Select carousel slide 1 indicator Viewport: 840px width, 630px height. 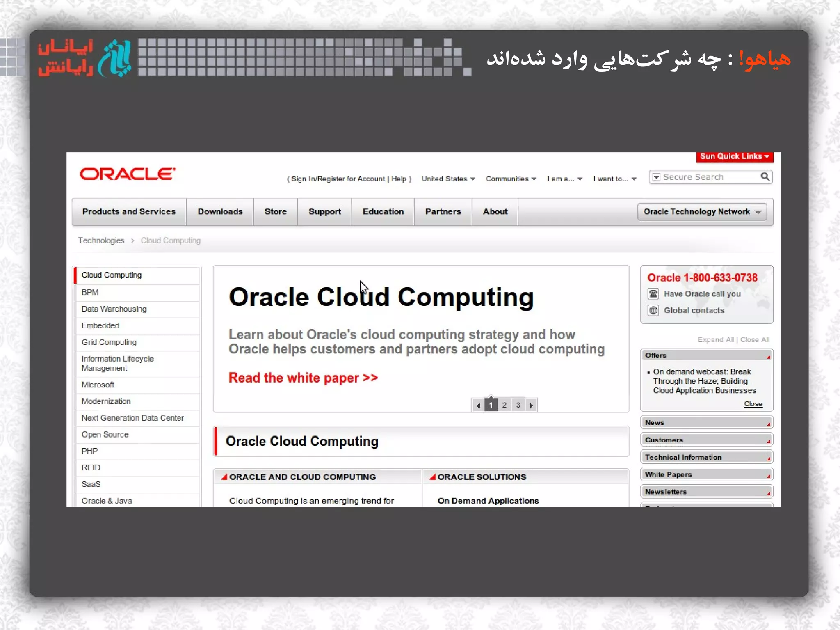coord(491,405)
